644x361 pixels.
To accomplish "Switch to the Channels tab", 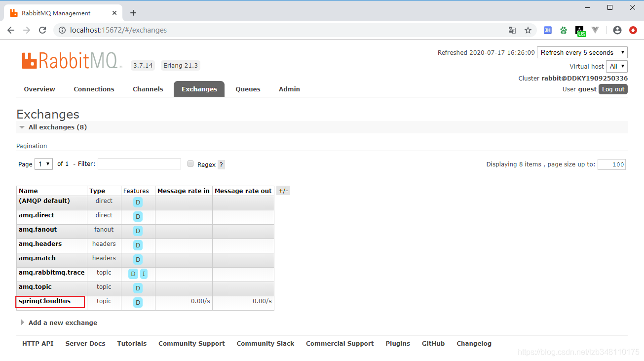I will pos(148,89).
